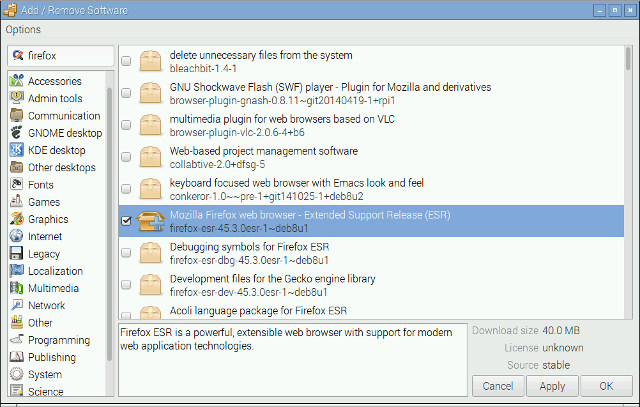
Task: Check the browser-plugin-gnash package checkbox
Action: (126, 93)
